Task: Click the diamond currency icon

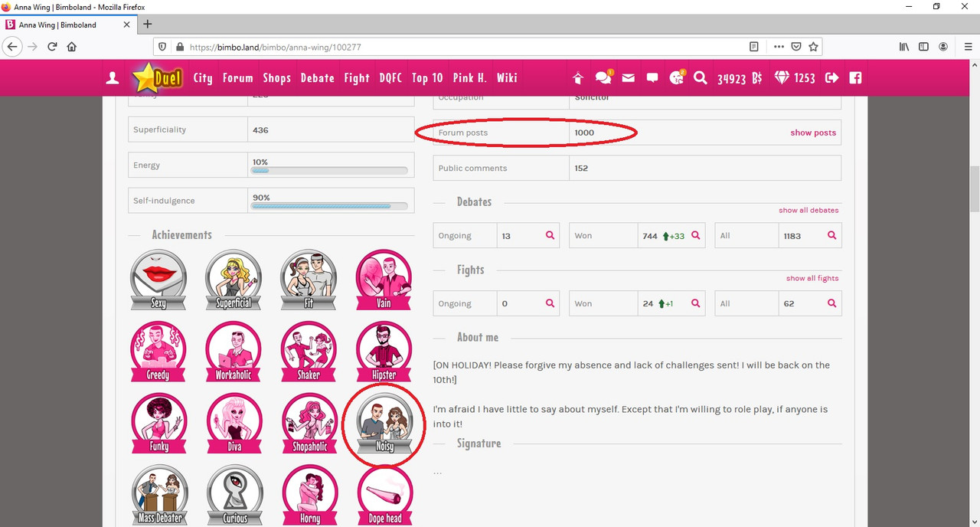Action: (782, 78)
